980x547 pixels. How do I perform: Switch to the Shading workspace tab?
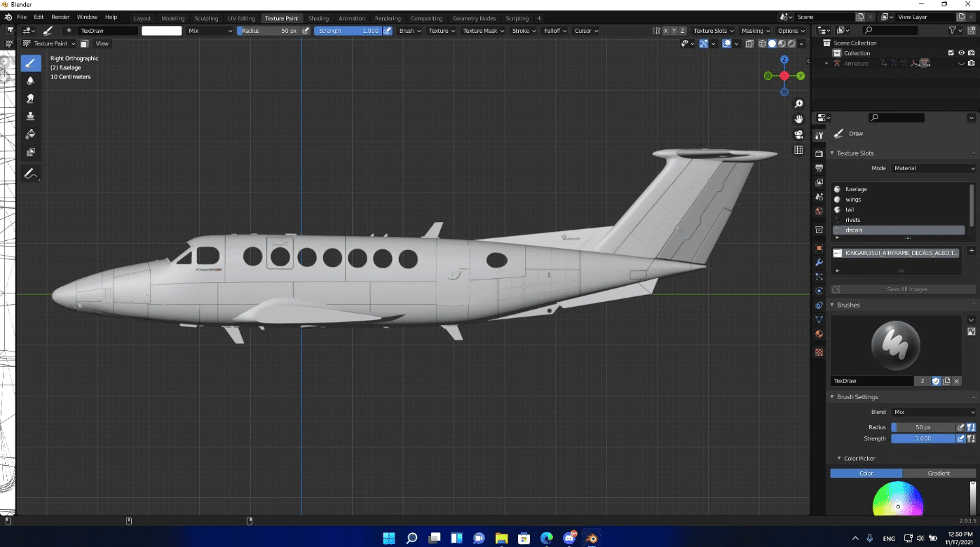tap(318, 18)
